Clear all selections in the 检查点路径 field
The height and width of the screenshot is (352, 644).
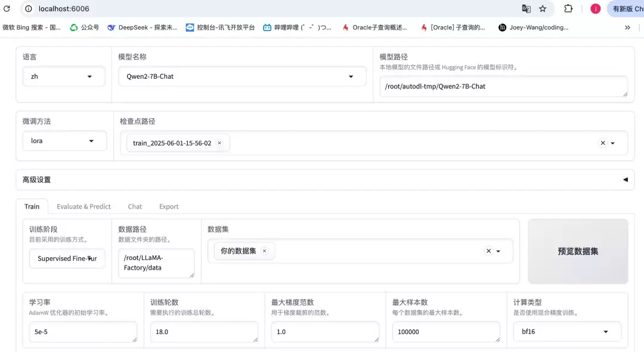602,143
